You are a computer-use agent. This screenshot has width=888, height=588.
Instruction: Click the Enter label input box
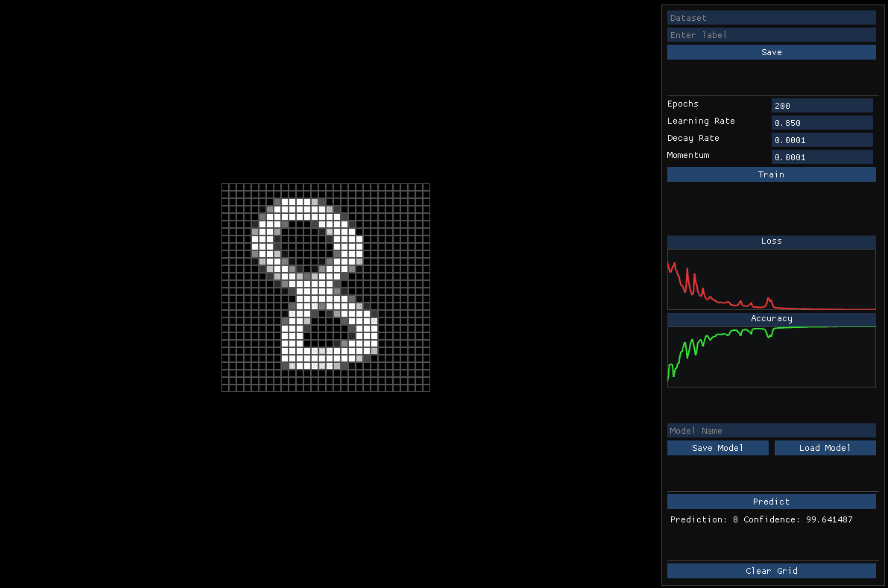pos(771,34)
